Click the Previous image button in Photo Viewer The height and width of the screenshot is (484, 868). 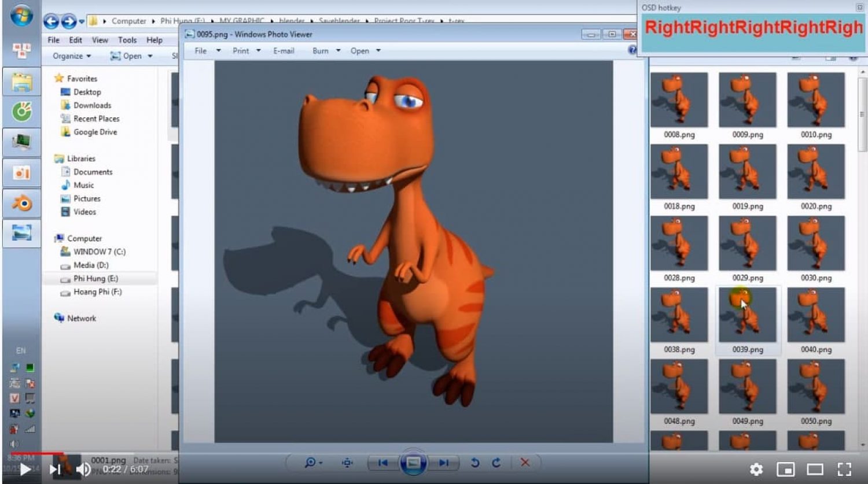382,463
